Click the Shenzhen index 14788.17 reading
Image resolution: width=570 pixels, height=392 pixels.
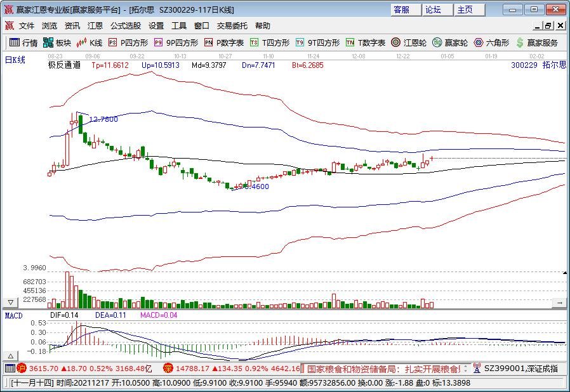point(193,369)
